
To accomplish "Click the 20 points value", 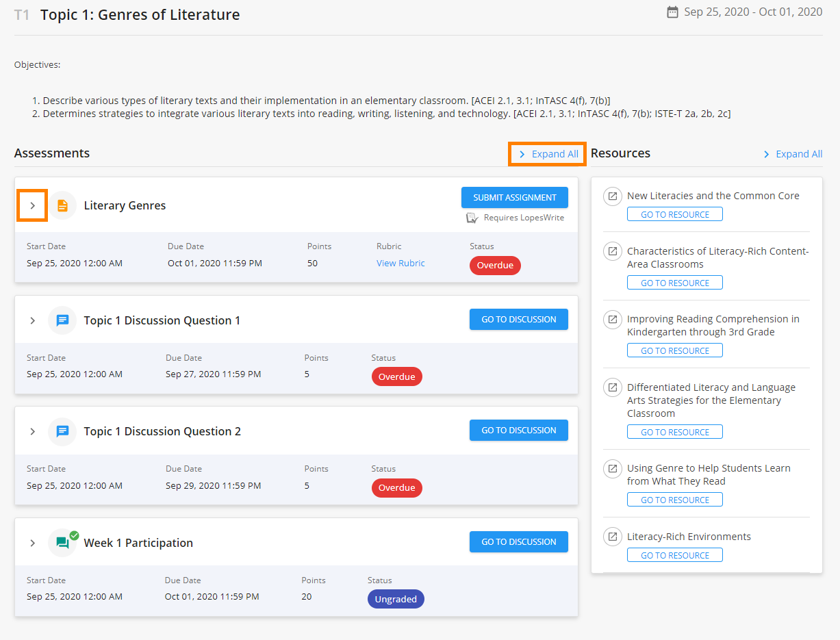I will (306, 596).
